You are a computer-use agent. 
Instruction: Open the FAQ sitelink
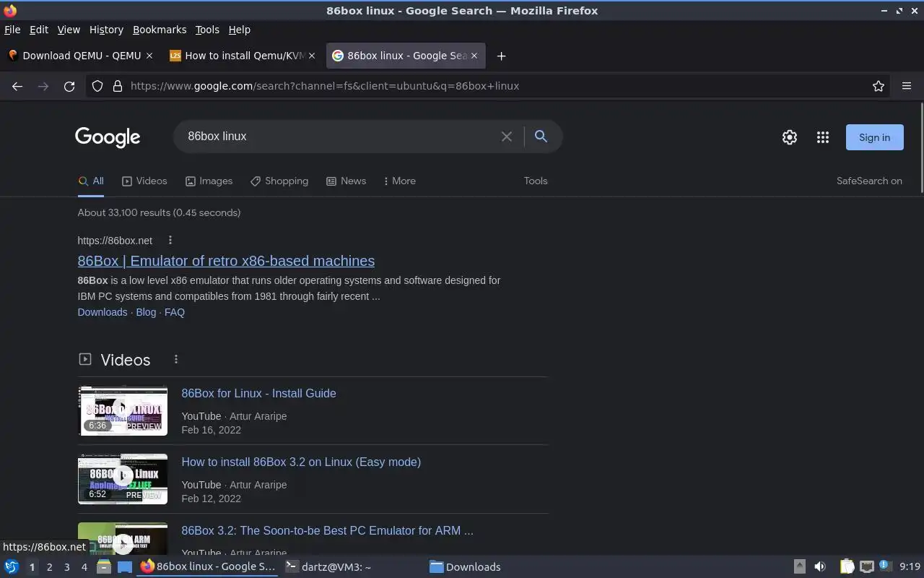175,312
